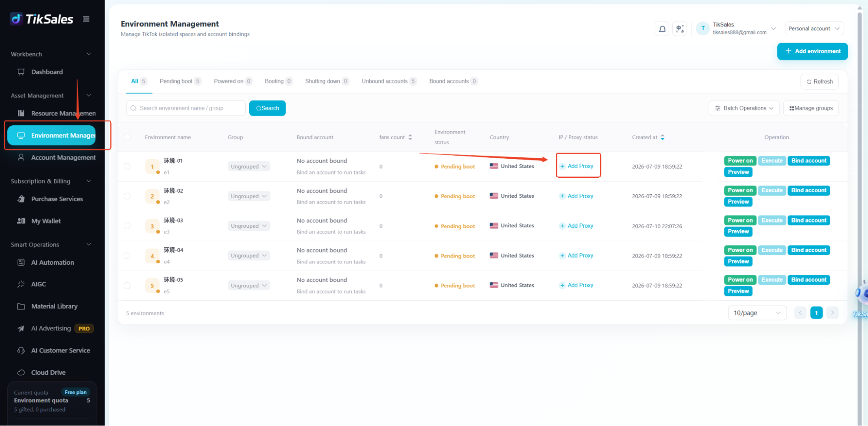The image size is (868, 426).
Task: Expand Batch Operations dropdown
Action: [x=744, y=108]
